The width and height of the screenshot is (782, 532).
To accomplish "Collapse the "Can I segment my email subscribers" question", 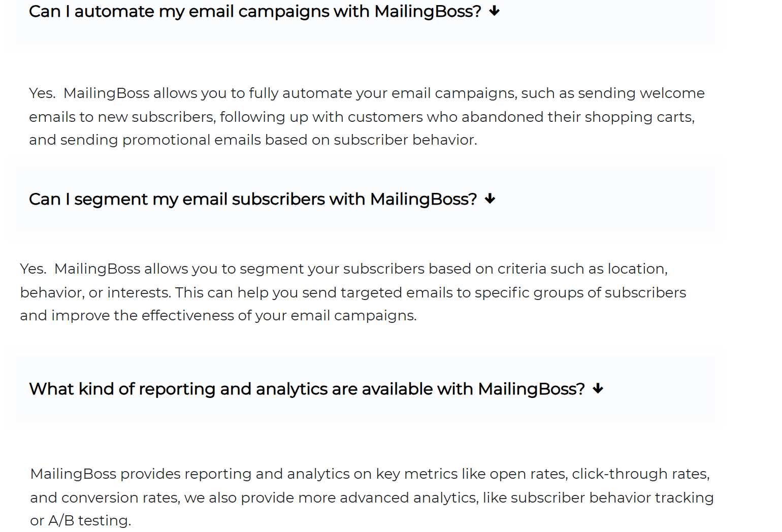I will point(252,199).
